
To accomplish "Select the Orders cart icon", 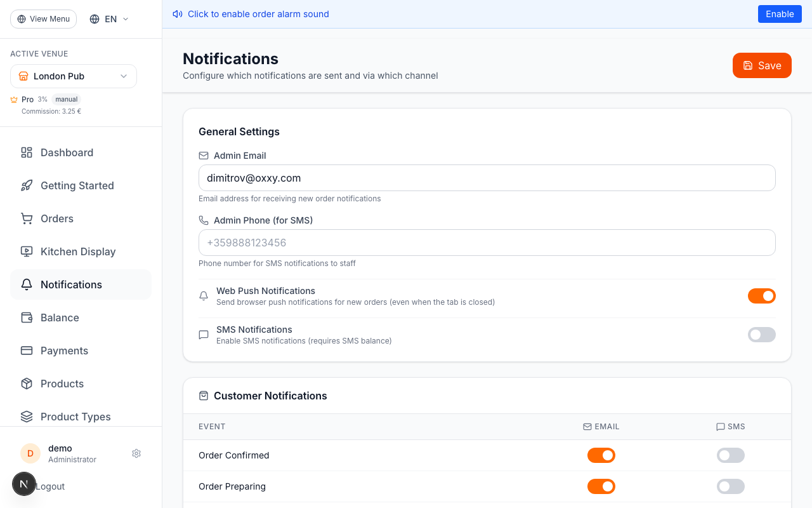I will [x=26, y=218].
